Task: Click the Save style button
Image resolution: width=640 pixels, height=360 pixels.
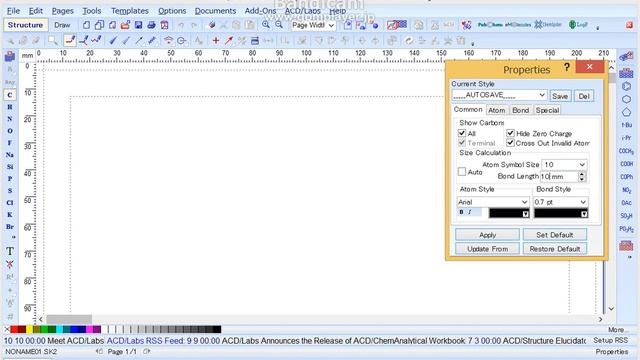Action: point(560,96)
